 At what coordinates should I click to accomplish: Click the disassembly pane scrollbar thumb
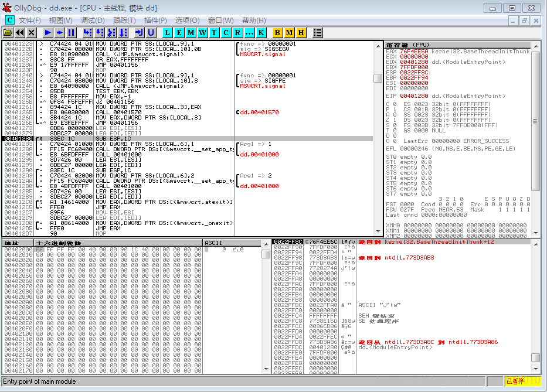pos(378,78)
